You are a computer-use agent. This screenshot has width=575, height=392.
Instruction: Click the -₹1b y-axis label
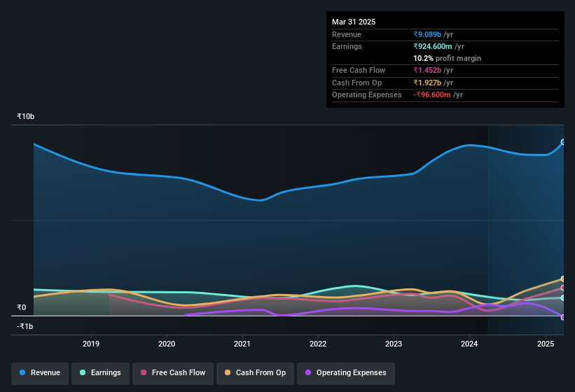pos(25,326)
